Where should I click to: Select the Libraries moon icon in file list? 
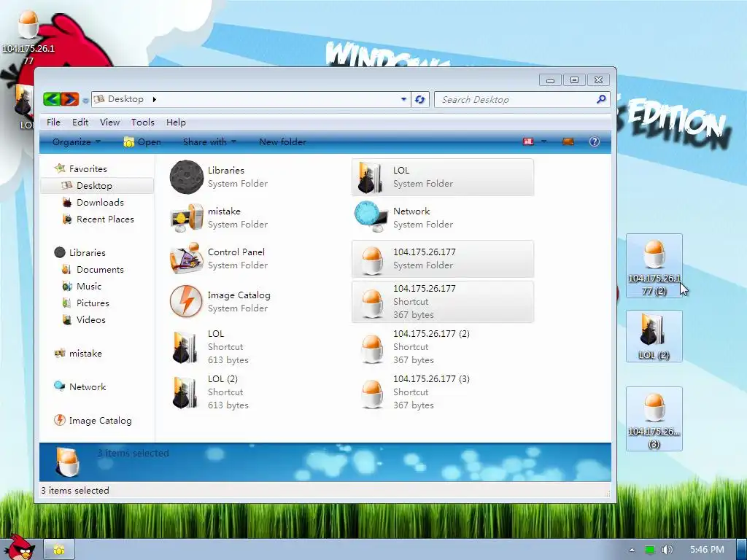(186, 177)
